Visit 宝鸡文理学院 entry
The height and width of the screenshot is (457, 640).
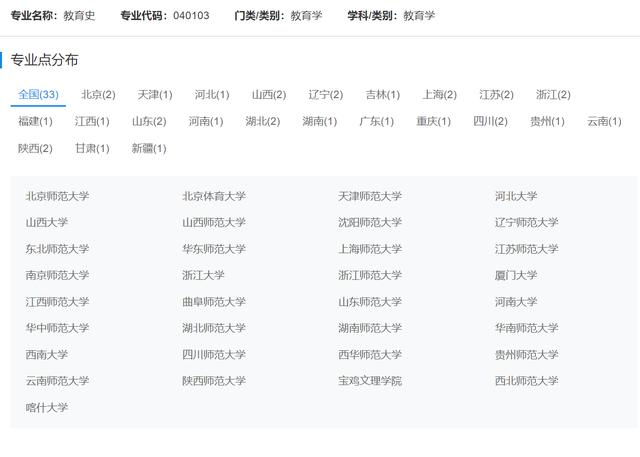pyautogui.click(x=370, y=381)
